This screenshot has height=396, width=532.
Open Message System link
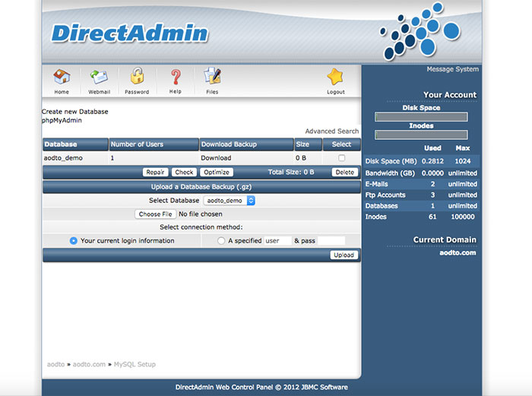453,69
